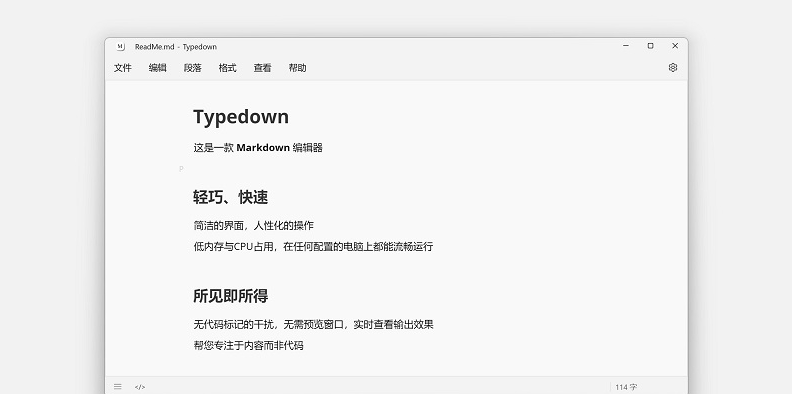Screen dimensions: 792x394
Task: Click the heading 轻巧、快速
Action: pyautogui.click(x=230, y=197)
